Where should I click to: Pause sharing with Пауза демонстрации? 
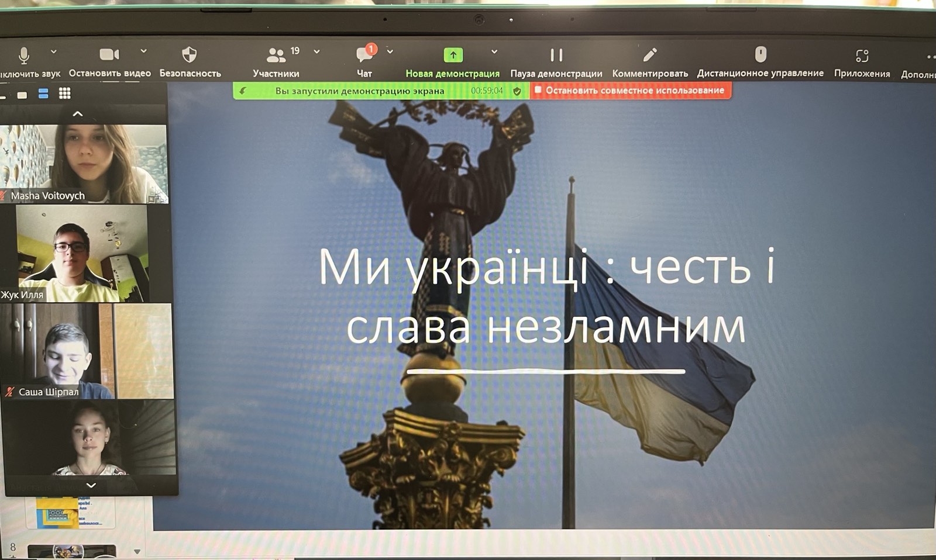pos(556,56)
